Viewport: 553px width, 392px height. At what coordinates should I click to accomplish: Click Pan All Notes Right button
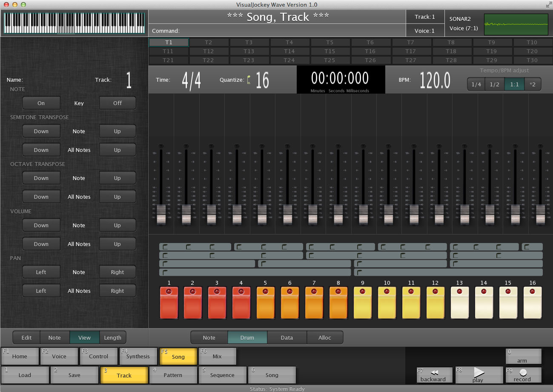(x=117, y=291)
